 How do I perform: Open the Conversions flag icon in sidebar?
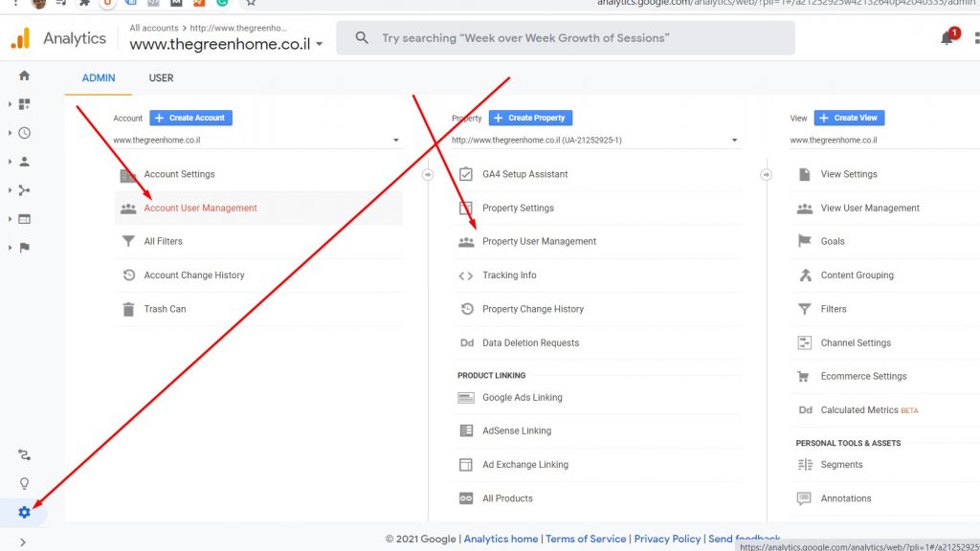point(24,248)
